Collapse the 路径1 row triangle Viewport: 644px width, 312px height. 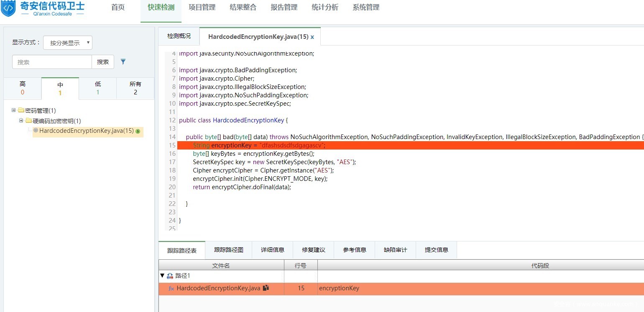(x=162, y=276)
